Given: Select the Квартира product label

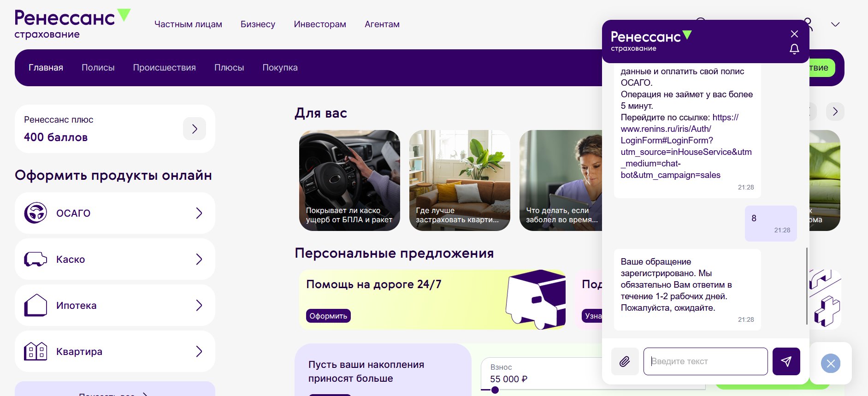Looking at the screenshot, I should tap(79, 351).
